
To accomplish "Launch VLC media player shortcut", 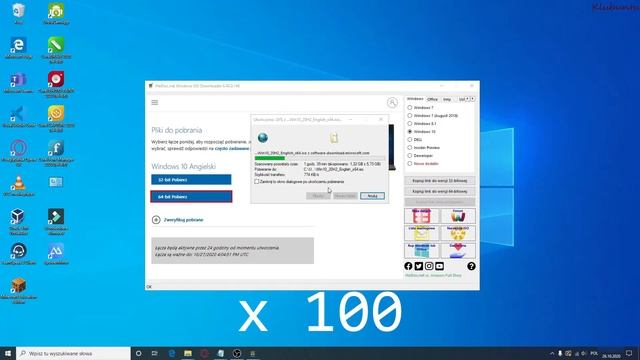I will [18, 186].
